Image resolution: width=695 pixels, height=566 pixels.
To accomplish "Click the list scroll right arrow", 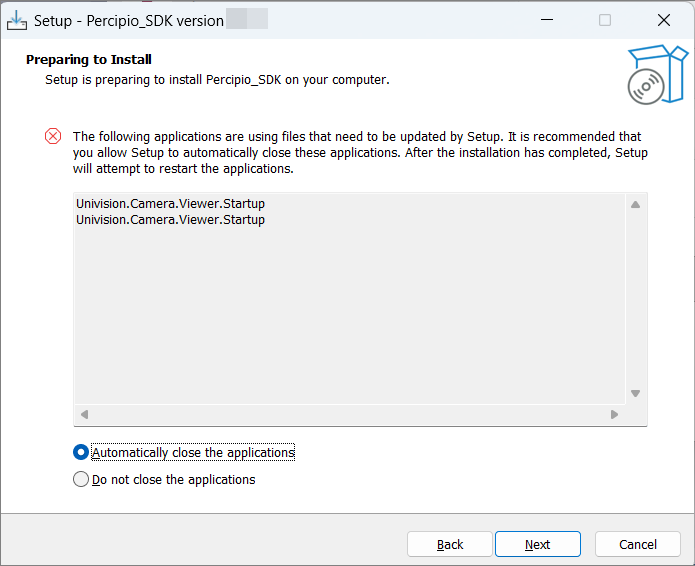I will tap(614, 414).
